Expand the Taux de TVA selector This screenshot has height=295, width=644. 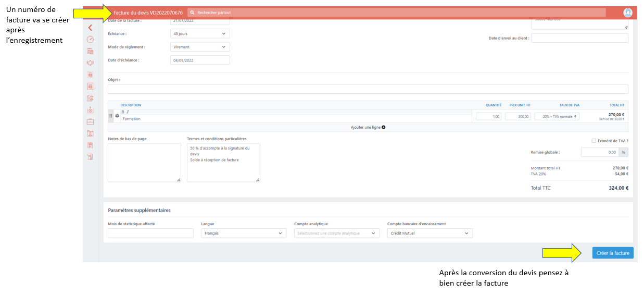point(557,117)
